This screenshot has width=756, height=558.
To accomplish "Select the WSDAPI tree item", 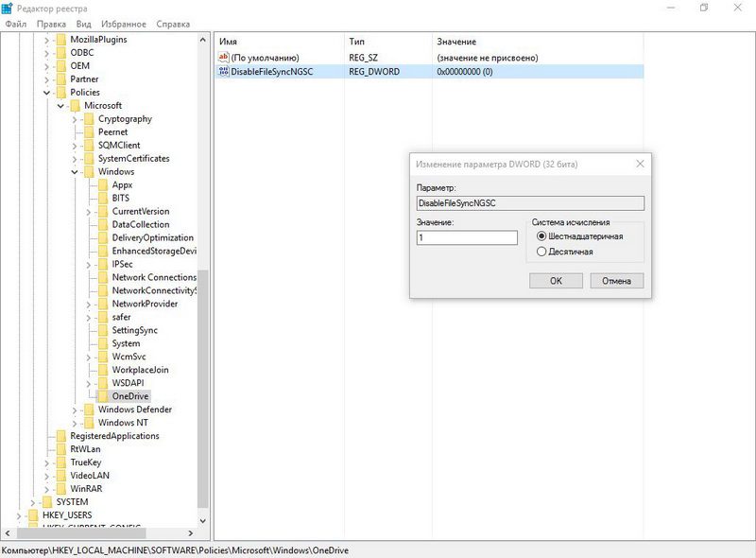I will [x=128, y=383].
